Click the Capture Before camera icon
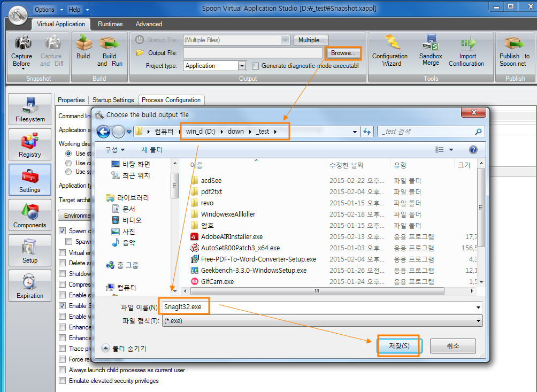537x392 pixels. point(22,43)
